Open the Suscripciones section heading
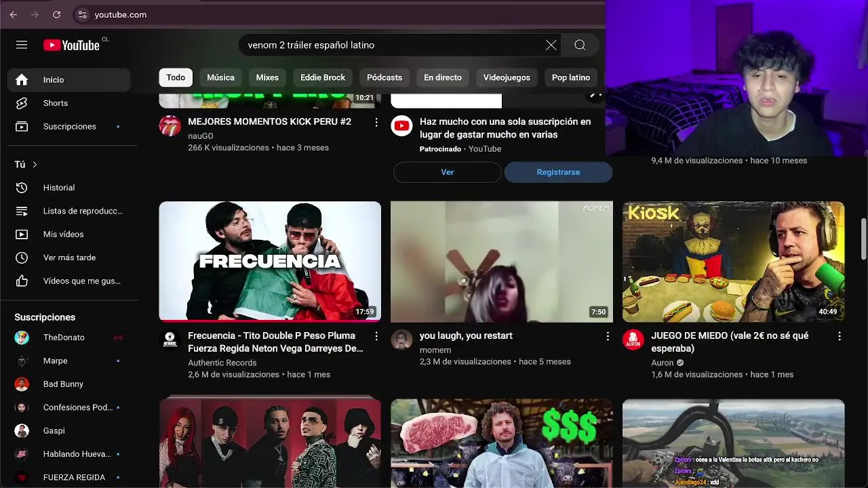Viewport: 868px width, 488px height. tap(45, 317)
